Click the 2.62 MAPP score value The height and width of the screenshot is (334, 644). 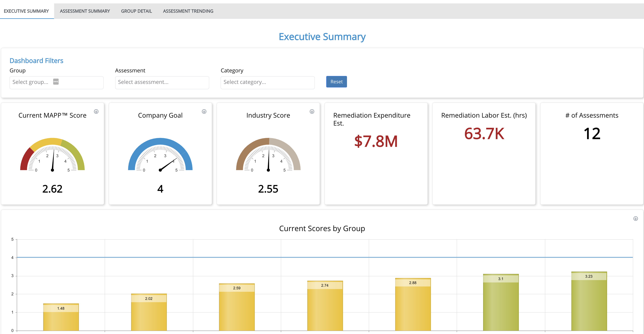click(x=52, y=189)
